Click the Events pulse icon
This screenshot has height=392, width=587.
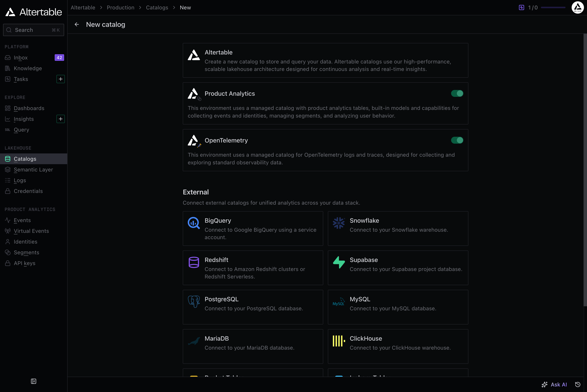(x=8, y=220)
